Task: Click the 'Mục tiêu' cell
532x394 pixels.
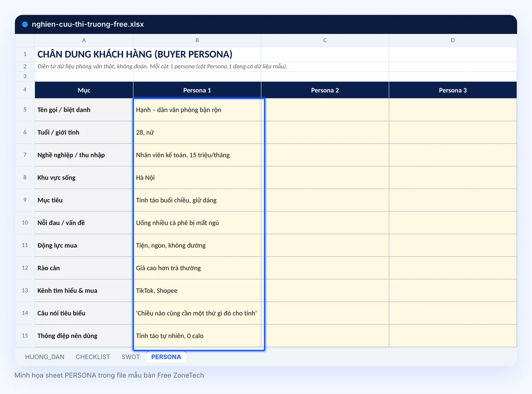Action: (84, 200)
